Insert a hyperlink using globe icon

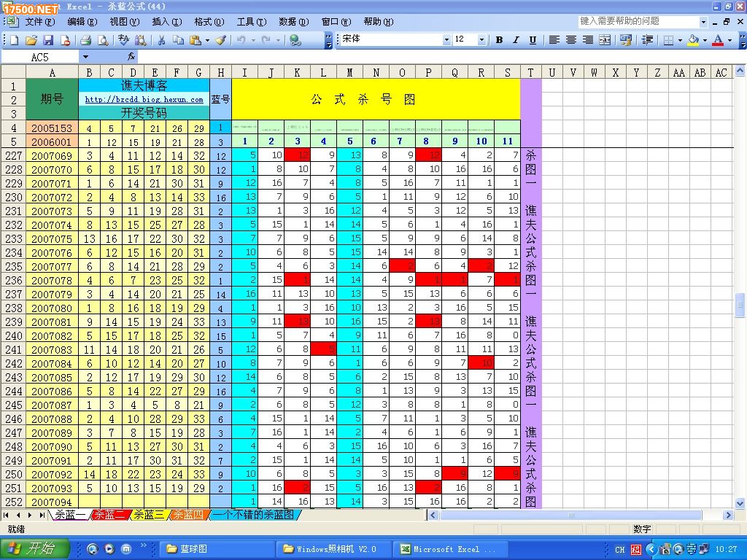click(295, 41)
